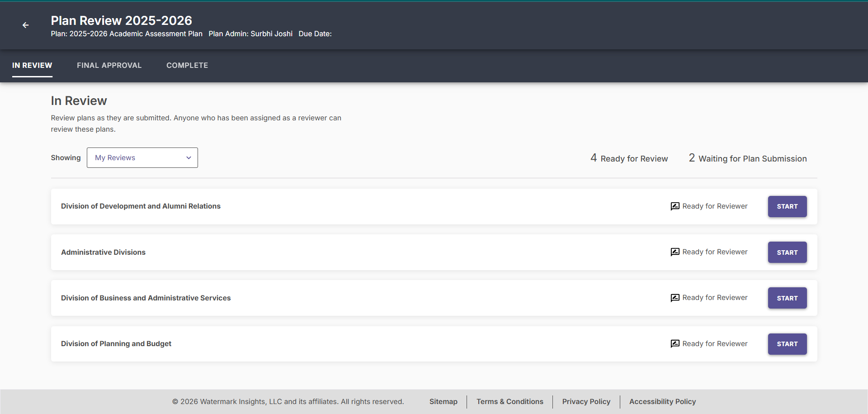Open the My Reviews showing dropdown
The height and width of the screenshot is (414, 868).
(x=142, y=157)
